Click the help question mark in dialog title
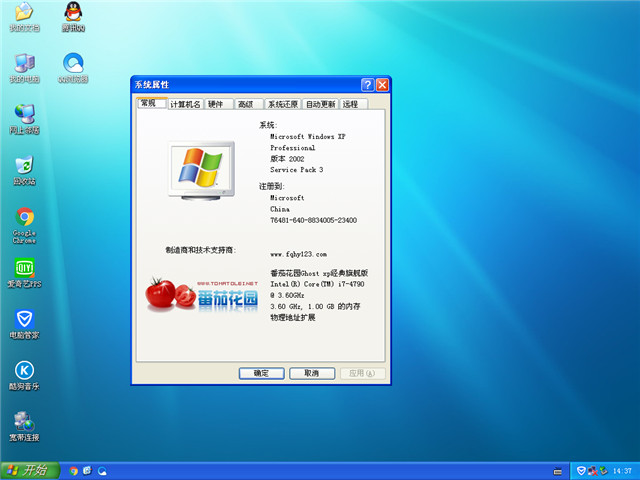Screen dimensions: 640x480 pyautogui.click(x=367, y=84)
